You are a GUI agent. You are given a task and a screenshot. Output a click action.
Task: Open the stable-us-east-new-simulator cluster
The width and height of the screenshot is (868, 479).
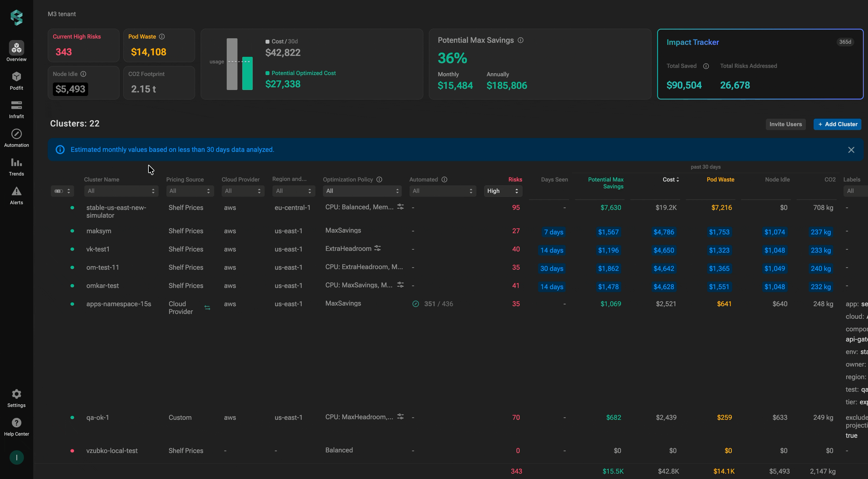coord(116,211)
